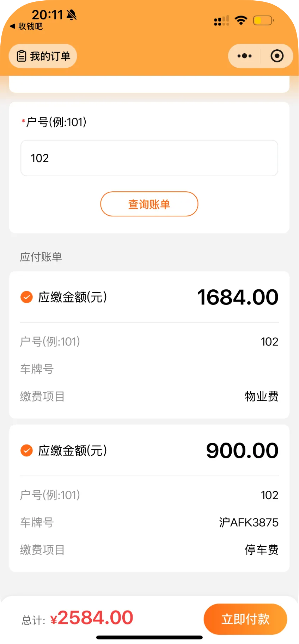
Task: Open the mini program three-dot menu
Action: pyautogui.click(x=244, y=56)
